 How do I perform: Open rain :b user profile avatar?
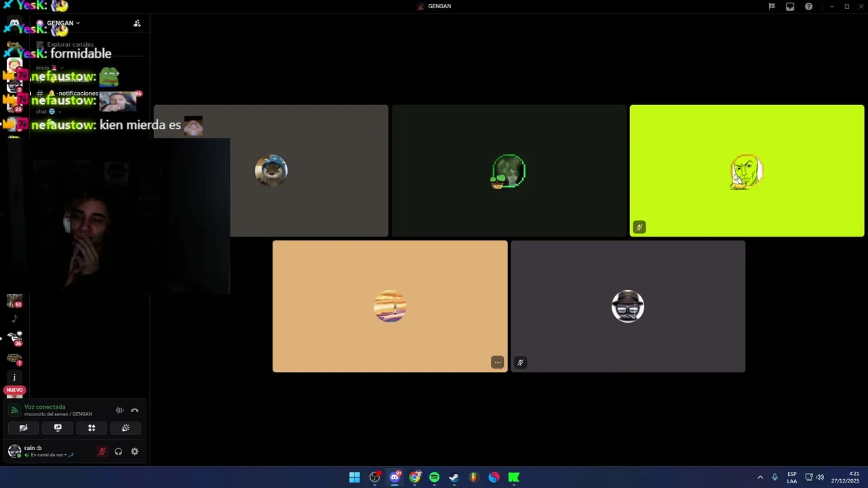[14, 451]
